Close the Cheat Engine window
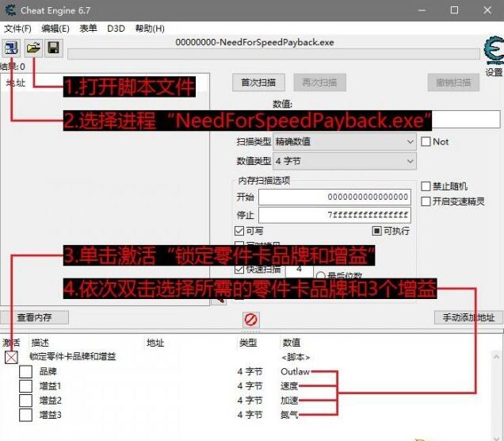This screenshot has width=504, height=441. click(x=487, y=10)
